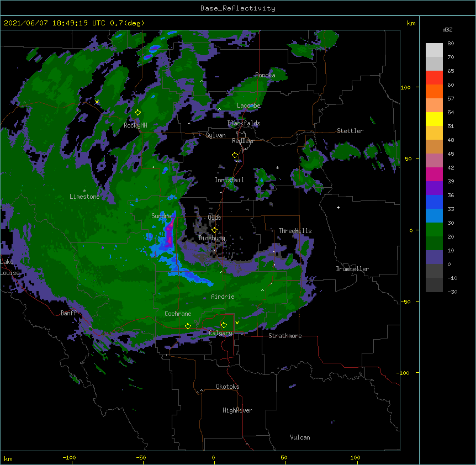Click the Sylvan label on the map
Viewport: 476px width, 465px height.
click(215, 135)
